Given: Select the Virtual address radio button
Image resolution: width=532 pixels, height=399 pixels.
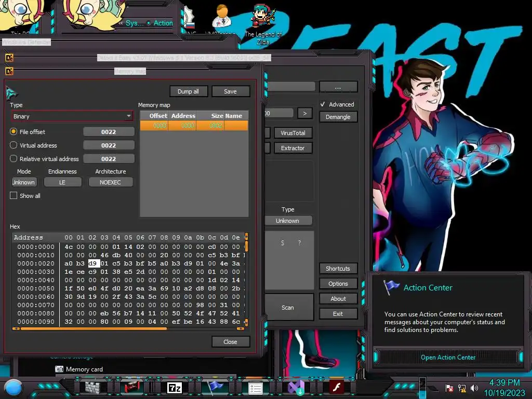Looking at the screenshot, I should 14,145.
